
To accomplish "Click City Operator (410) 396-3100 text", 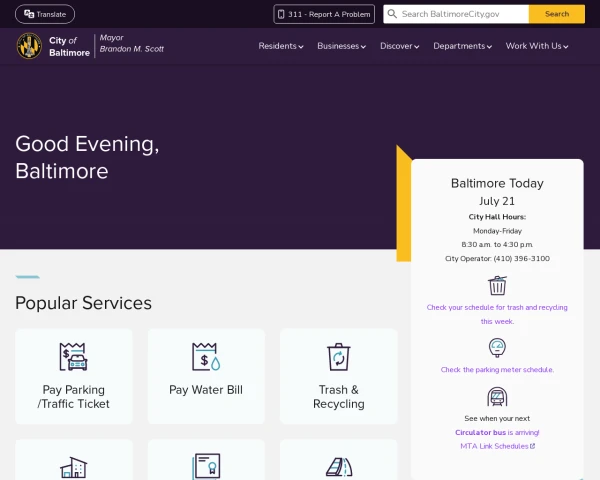I will (x=497, y=259).
